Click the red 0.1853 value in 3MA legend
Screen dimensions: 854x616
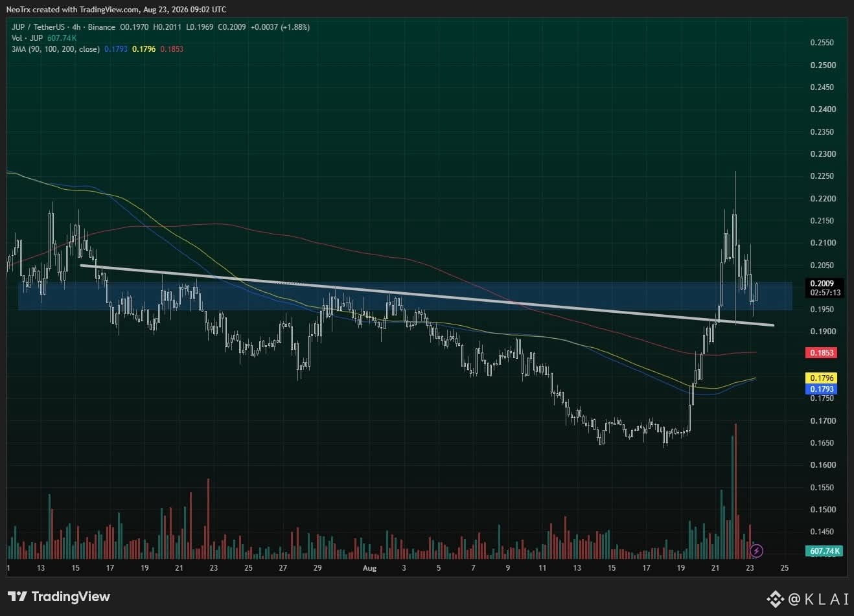172,49
